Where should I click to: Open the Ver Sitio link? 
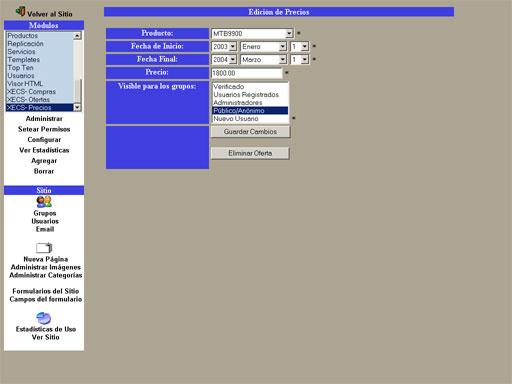[46, 337]
